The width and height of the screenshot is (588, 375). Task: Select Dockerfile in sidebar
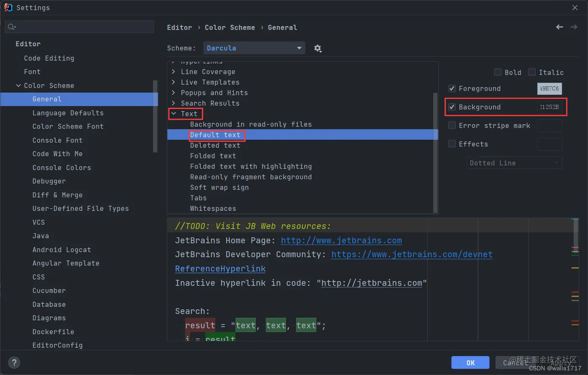click(53, 332)
